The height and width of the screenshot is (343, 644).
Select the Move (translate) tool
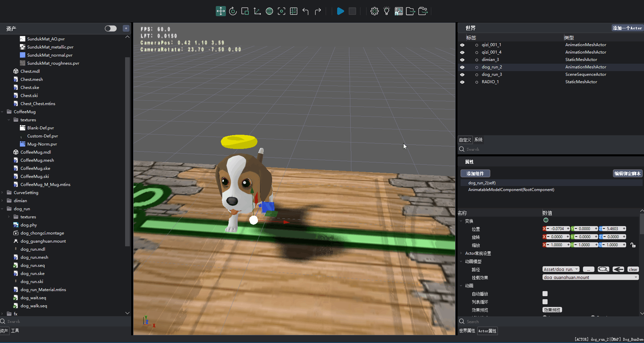pos(221,11)
